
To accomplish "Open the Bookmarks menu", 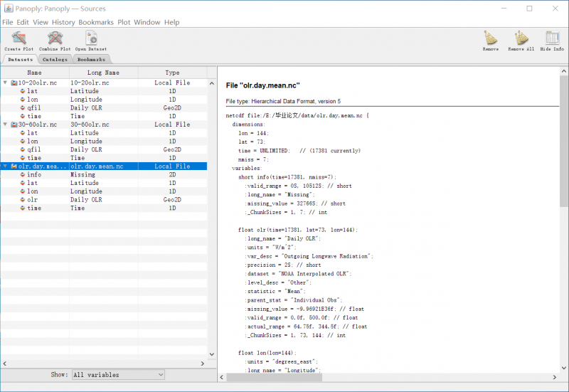I will [x=95, y=22].
